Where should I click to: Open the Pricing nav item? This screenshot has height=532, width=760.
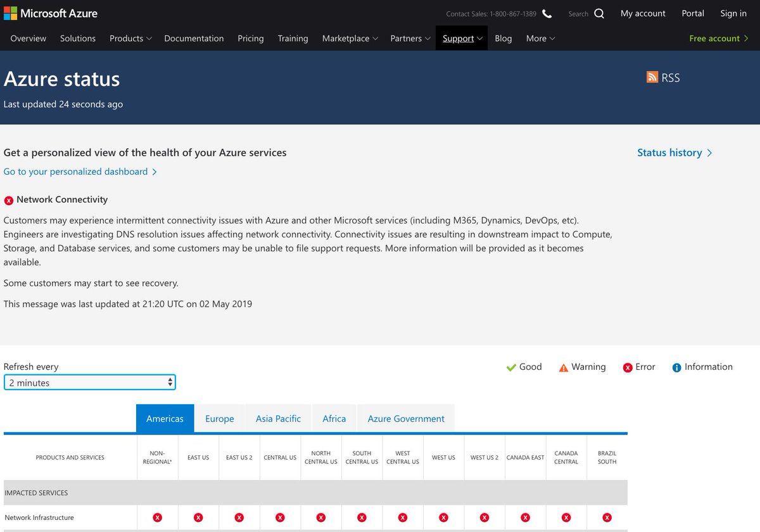[x=251, y=39]
